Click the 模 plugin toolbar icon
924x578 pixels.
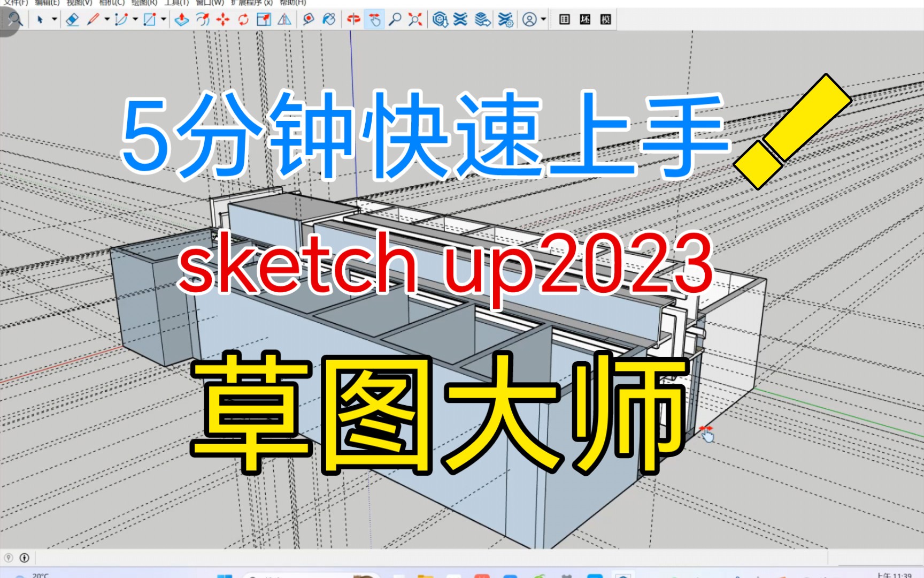(606, 20)
